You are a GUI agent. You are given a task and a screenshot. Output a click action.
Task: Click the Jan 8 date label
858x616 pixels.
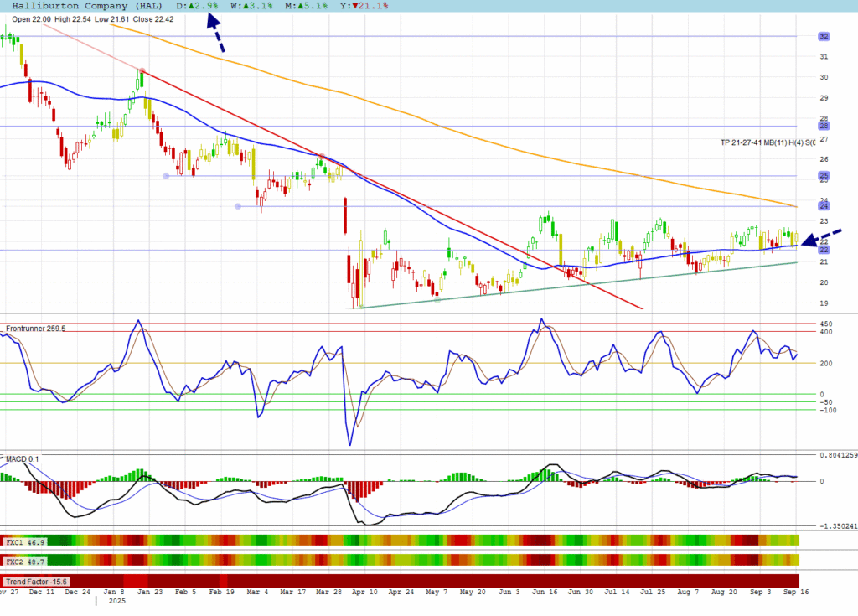point(114,592)
